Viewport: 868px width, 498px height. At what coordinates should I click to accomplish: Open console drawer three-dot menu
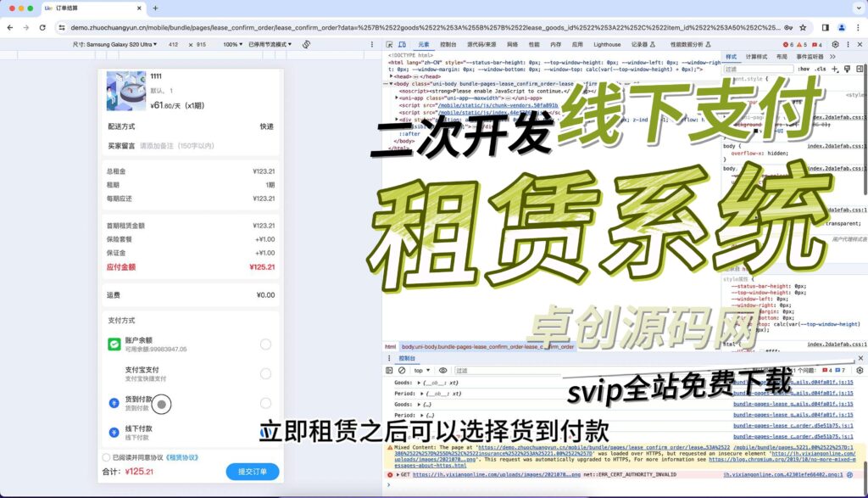pyautogui.click(x=389, y=358)
